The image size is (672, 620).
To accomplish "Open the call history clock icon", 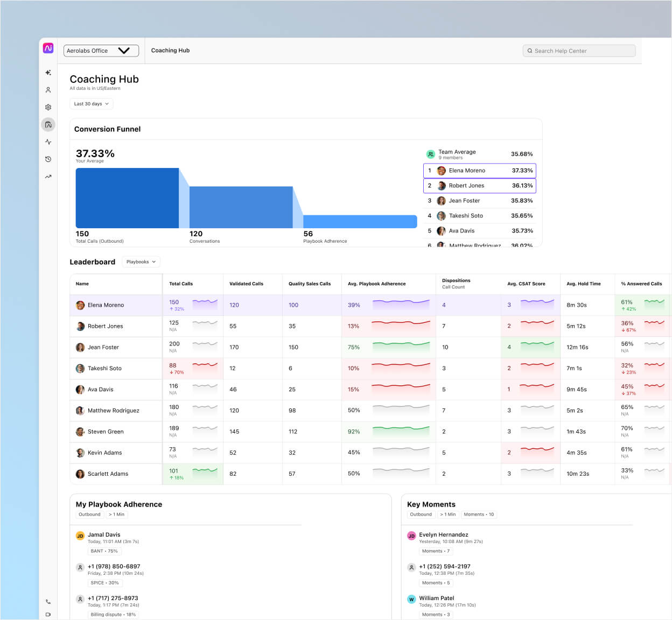I will pos(48,159).
